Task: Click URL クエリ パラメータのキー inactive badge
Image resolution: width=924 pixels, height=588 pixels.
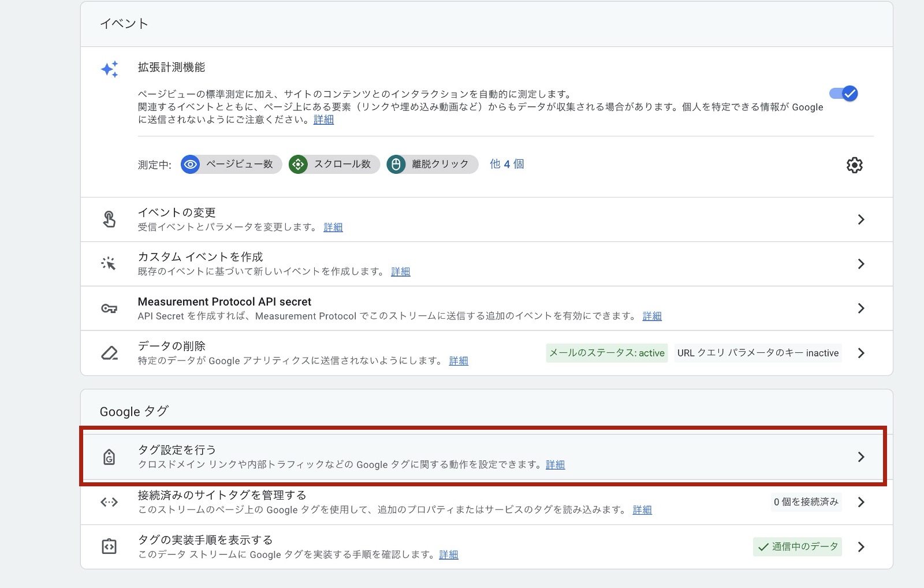Action: pyautogui.click(x=758, y=353)
